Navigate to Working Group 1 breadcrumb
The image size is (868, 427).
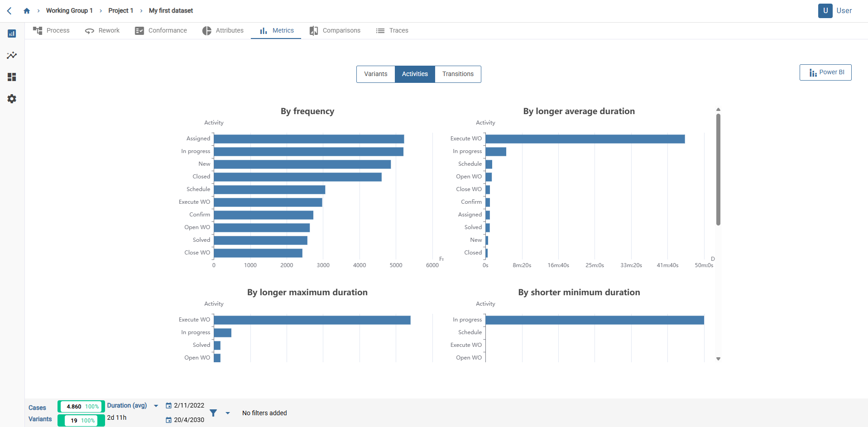[x=69, y=10]
